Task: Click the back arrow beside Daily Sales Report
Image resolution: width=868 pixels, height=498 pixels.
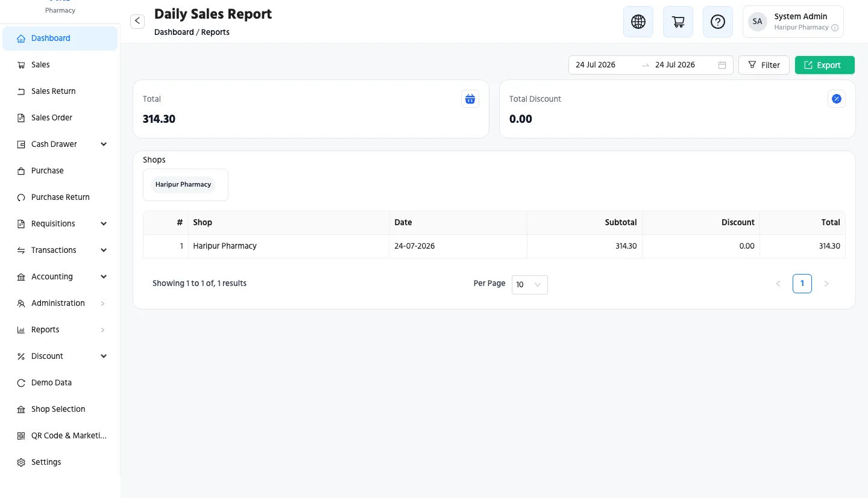Action: tap(137, 21)
